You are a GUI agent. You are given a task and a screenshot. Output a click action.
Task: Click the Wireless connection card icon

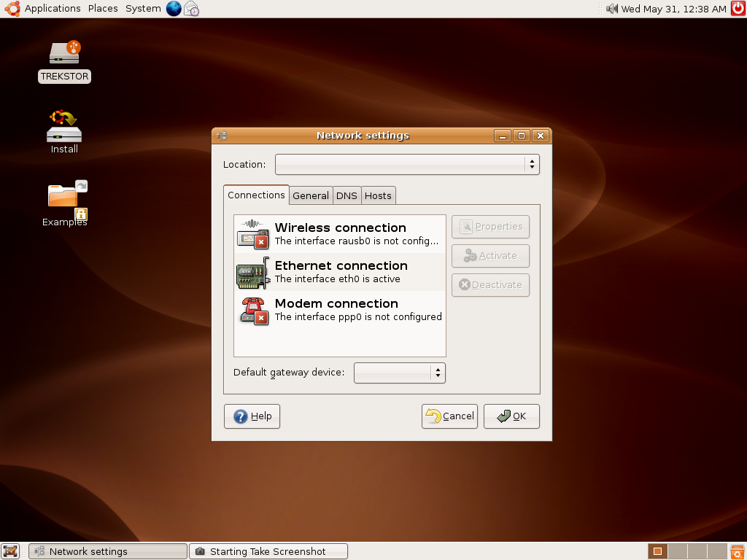[x=252, y=234]
